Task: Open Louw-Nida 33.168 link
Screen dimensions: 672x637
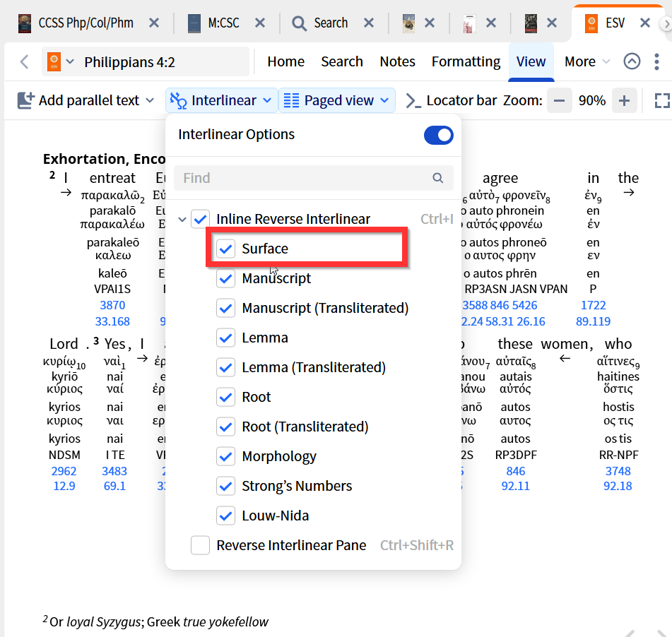Action: 112,321
